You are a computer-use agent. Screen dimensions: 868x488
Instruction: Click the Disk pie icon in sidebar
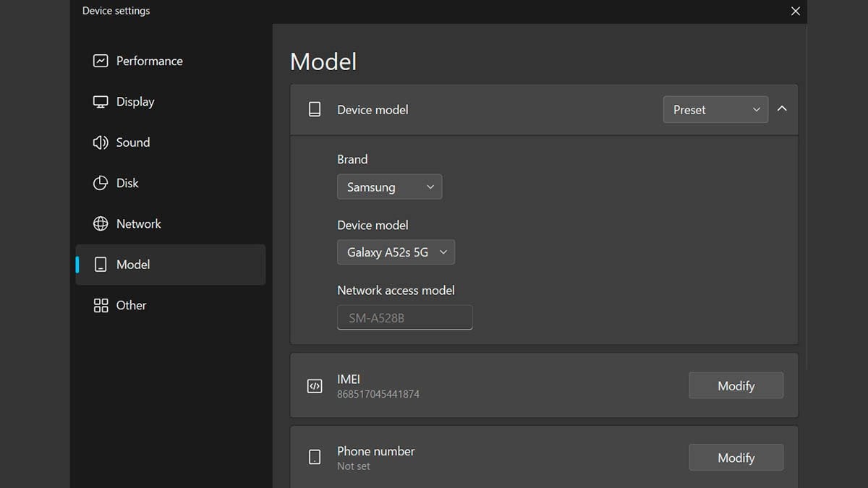tap(101, 183)
